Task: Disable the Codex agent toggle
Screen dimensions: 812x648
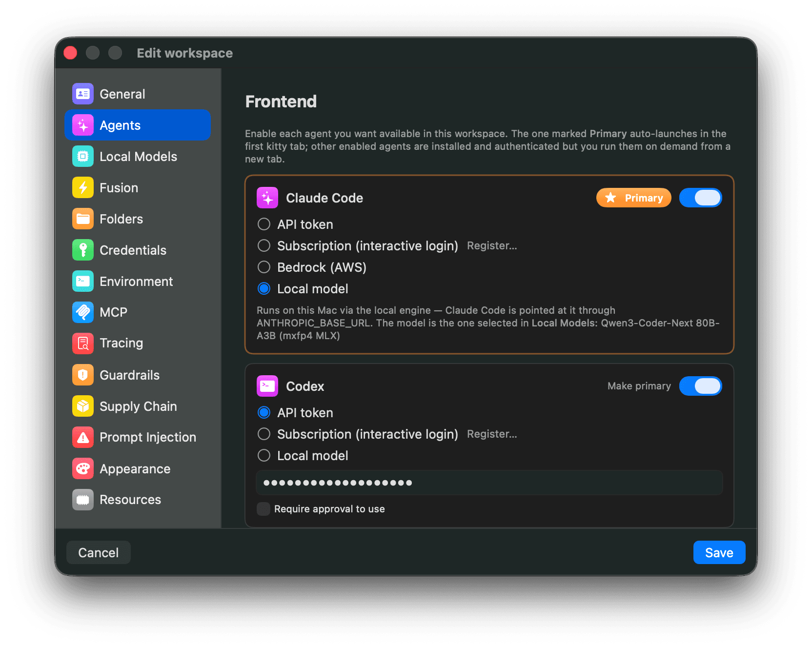Action: (700, 386)
